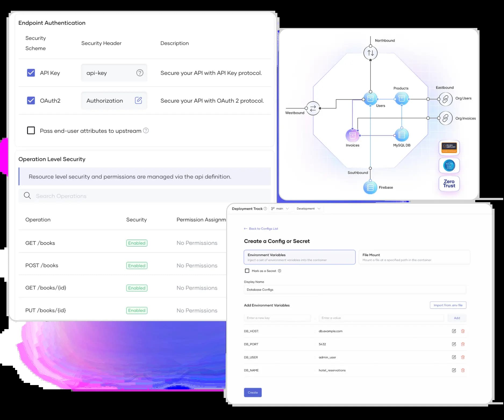Click the hotel_reservations value

point(332,370)
